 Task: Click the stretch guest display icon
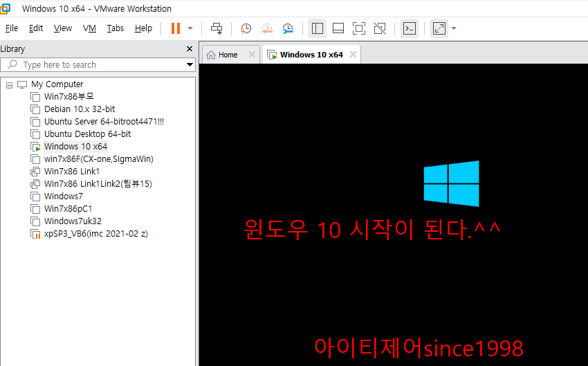coord(439,28)
